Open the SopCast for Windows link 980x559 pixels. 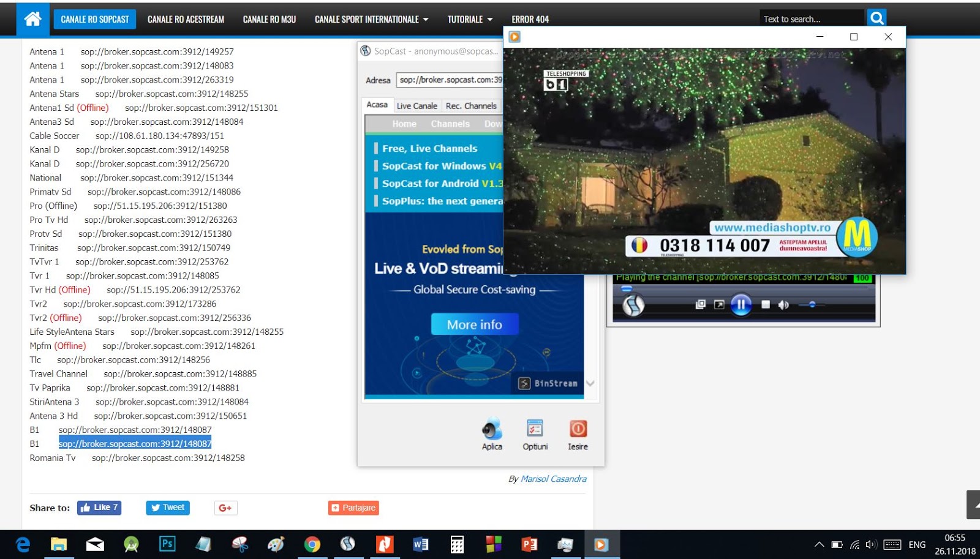[442, 166]
